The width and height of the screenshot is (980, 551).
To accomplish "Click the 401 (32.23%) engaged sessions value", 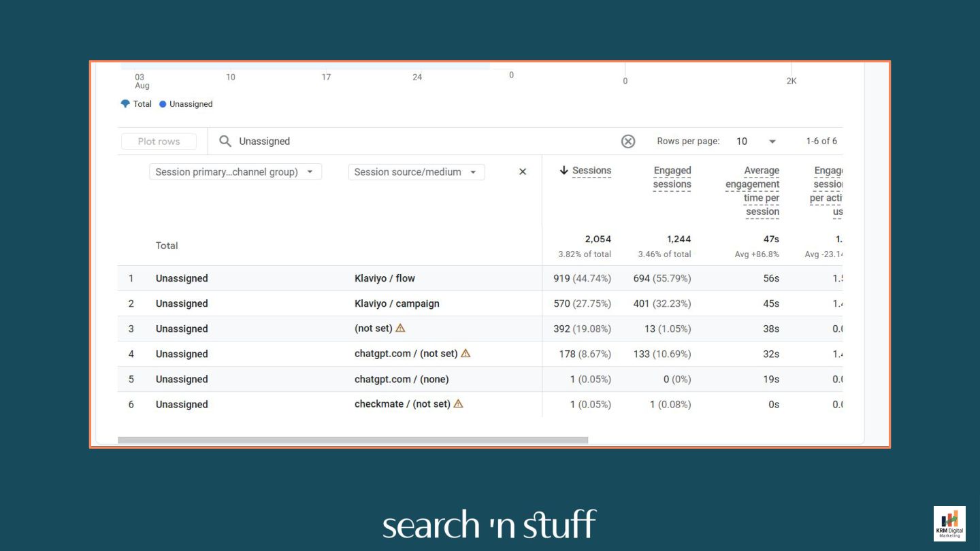I will click(662, 303).
